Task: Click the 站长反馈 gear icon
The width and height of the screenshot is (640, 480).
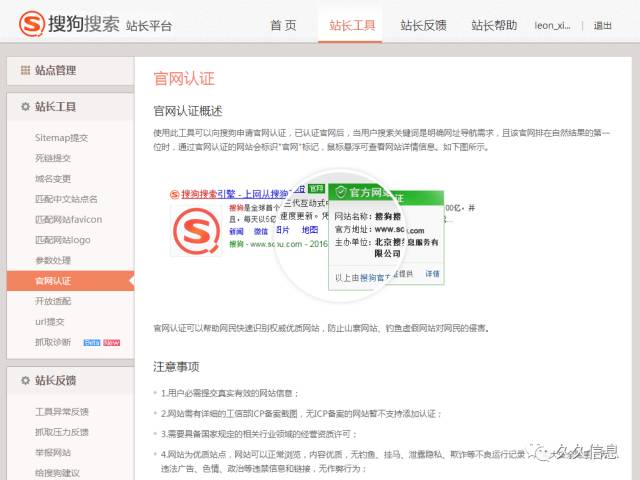Action: tap(24, 380)
